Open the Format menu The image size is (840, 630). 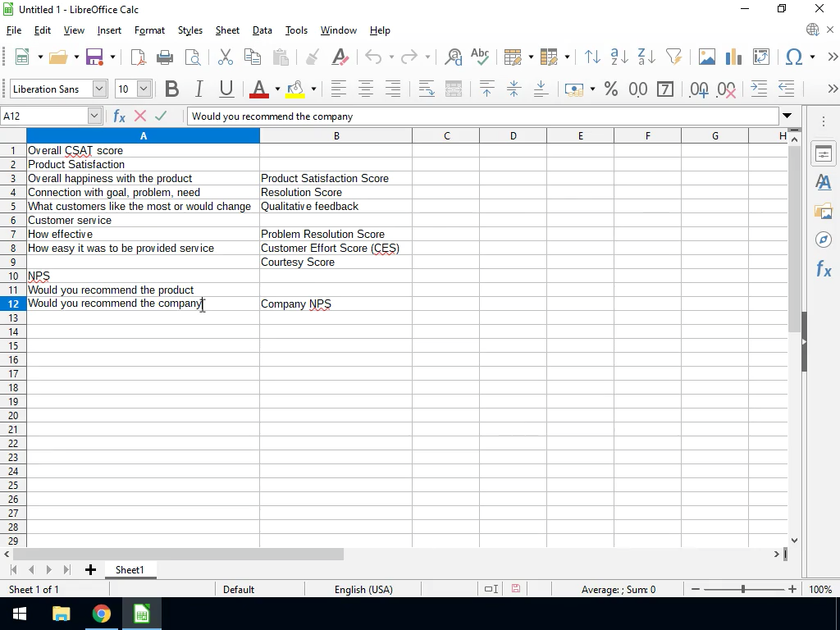pyautogui.click(x=149, y=30)
